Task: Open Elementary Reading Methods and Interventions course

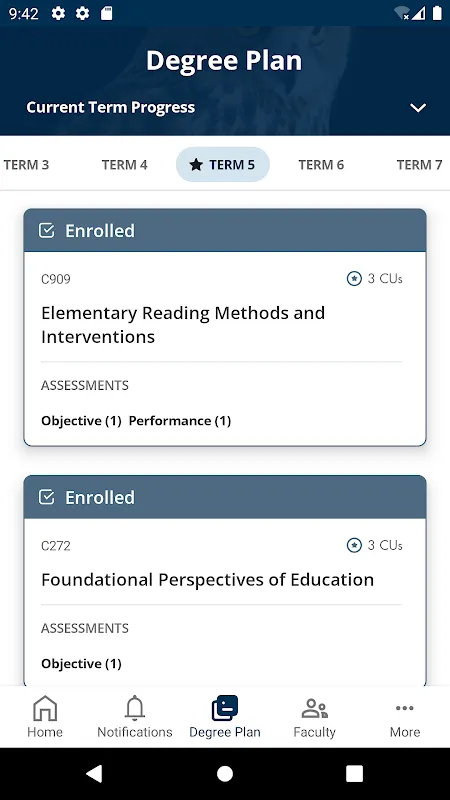Action: [x=183, y=324]
